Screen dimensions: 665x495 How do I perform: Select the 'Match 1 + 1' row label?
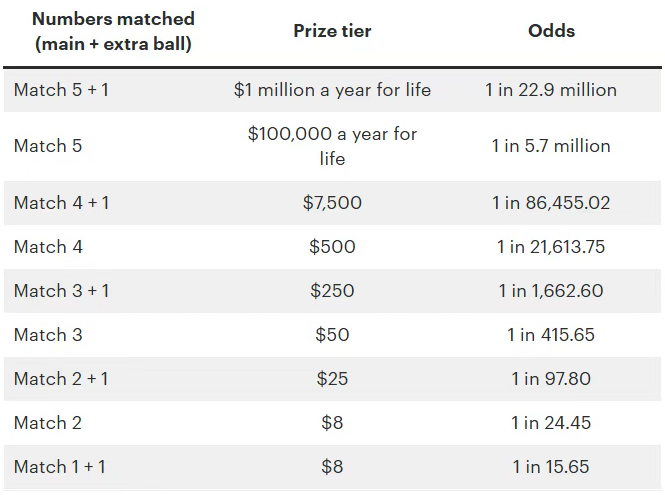[x=60, y=467]
